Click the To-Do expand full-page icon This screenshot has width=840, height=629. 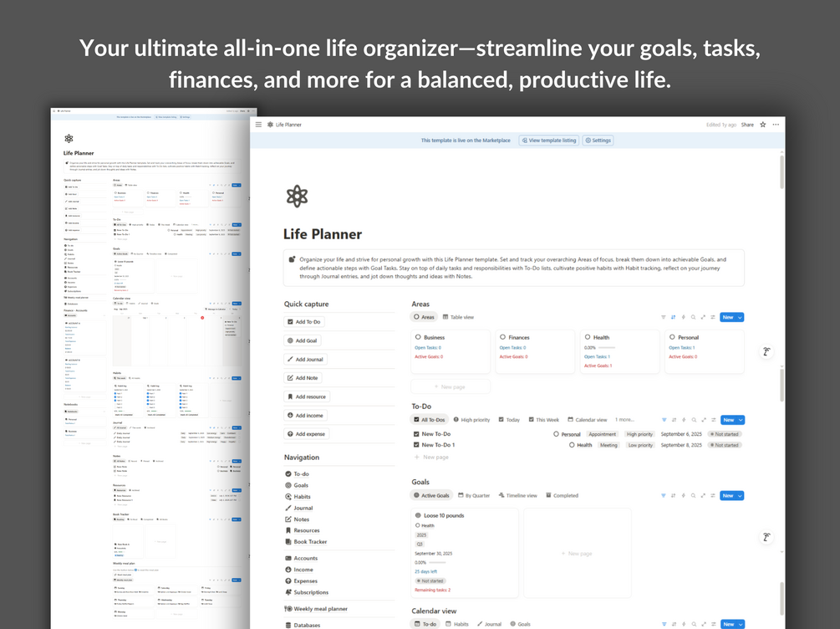(704, 420)
